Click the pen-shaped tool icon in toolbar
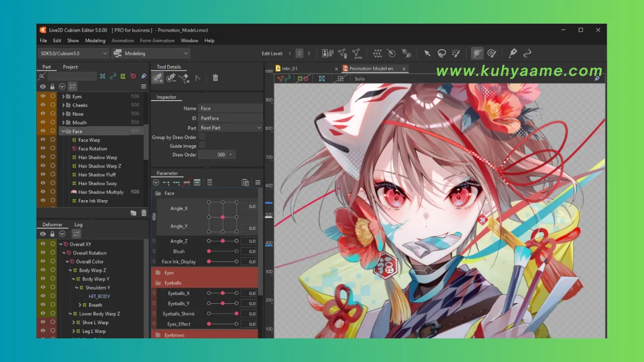644x362 pixels. coord(513,53)
